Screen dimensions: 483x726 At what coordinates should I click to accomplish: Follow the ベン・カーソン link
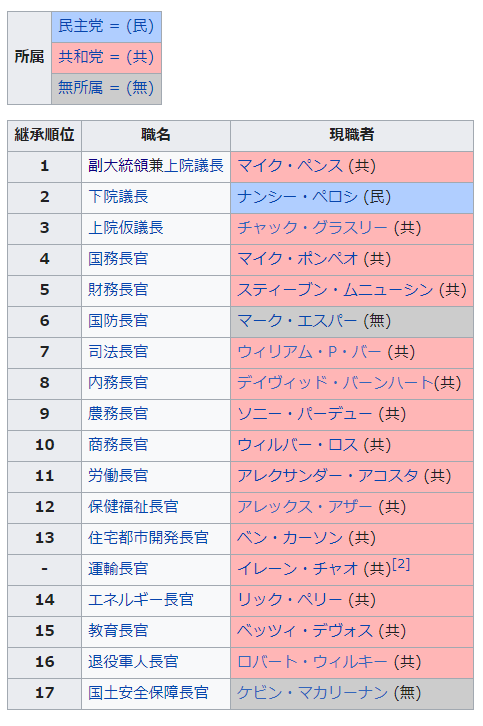tap(290, 538)
